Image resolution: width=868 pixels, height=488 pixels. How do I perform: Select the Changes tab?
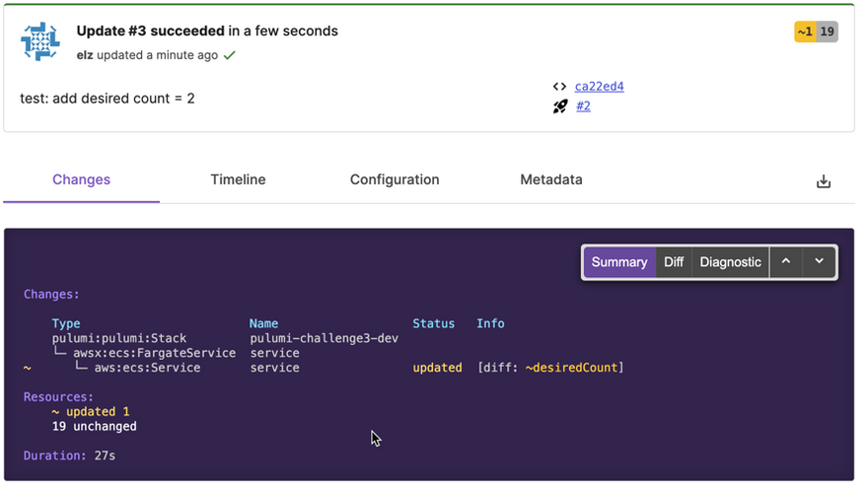81,179
